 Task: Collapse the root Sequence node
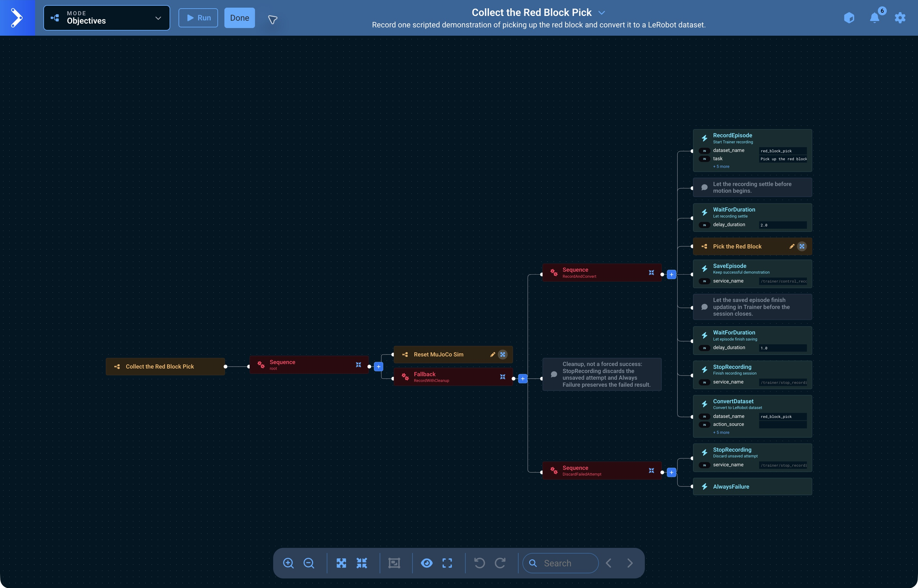pyautogui.click(x=358, y=365)
